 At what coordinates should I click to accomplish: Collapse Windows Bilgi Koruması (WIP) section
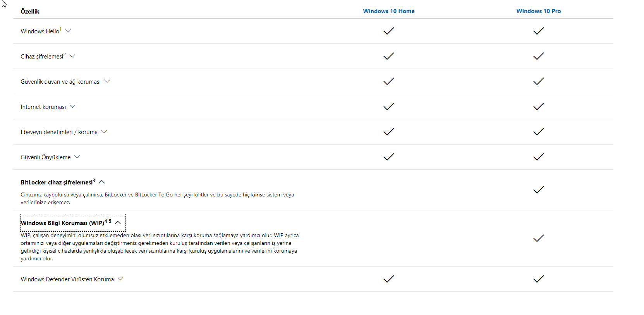[x=118, y=223]
